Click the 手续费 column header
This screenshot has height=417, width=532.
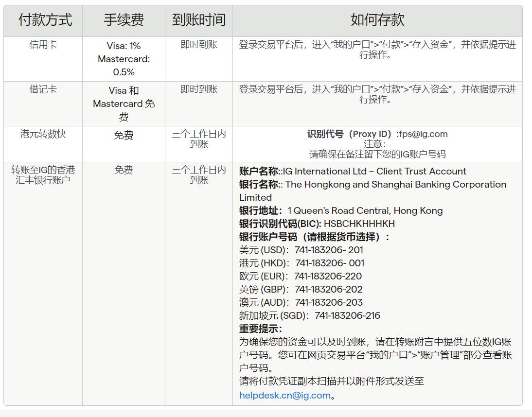pyautogui.click(x=124, y=20)
